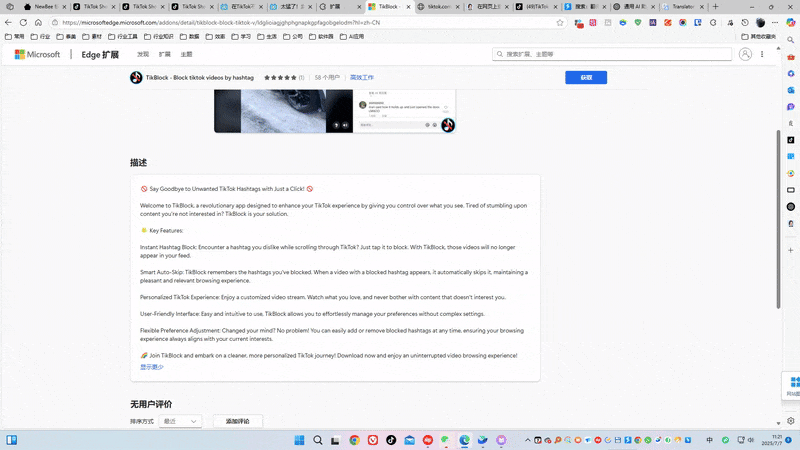Open the taskbar clock showing 11:21
Screen dimensions: 800x450
pos(773,440)
